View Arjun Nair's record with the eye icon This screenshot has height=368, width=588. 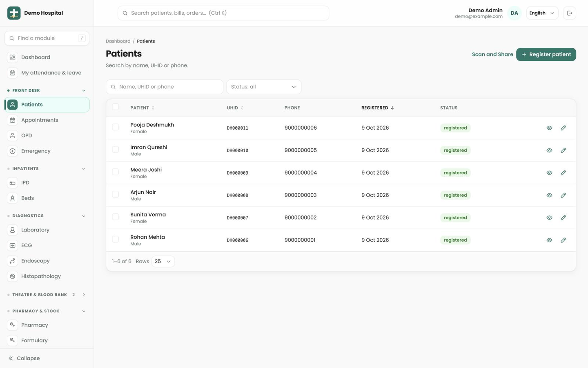click(549, 195)
